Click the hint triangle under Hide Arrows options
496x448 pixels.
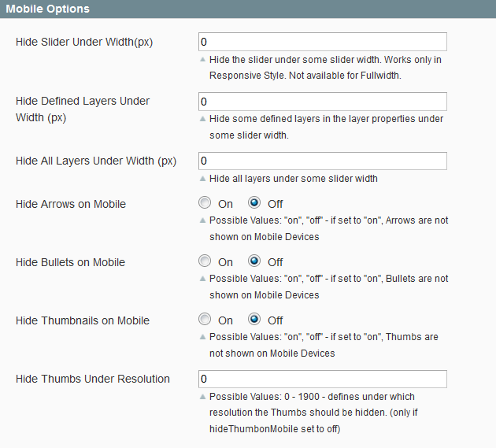tap(203, 220)
